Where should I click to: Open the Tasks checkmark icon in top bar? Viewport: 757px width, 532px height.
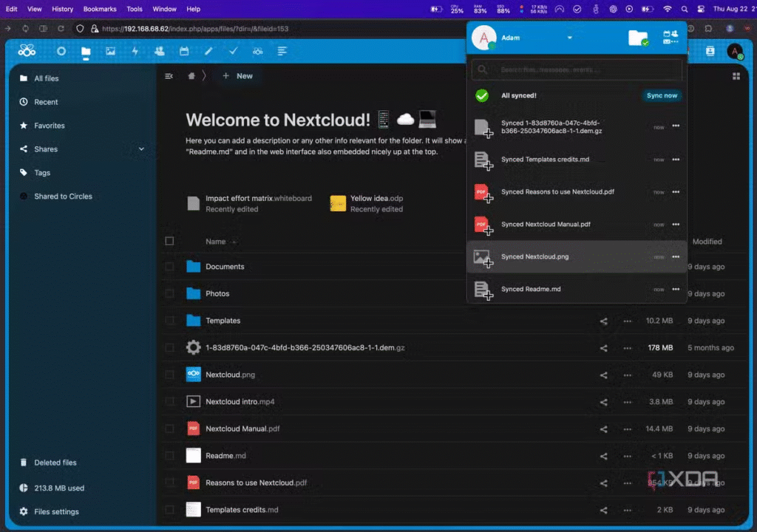233,51
